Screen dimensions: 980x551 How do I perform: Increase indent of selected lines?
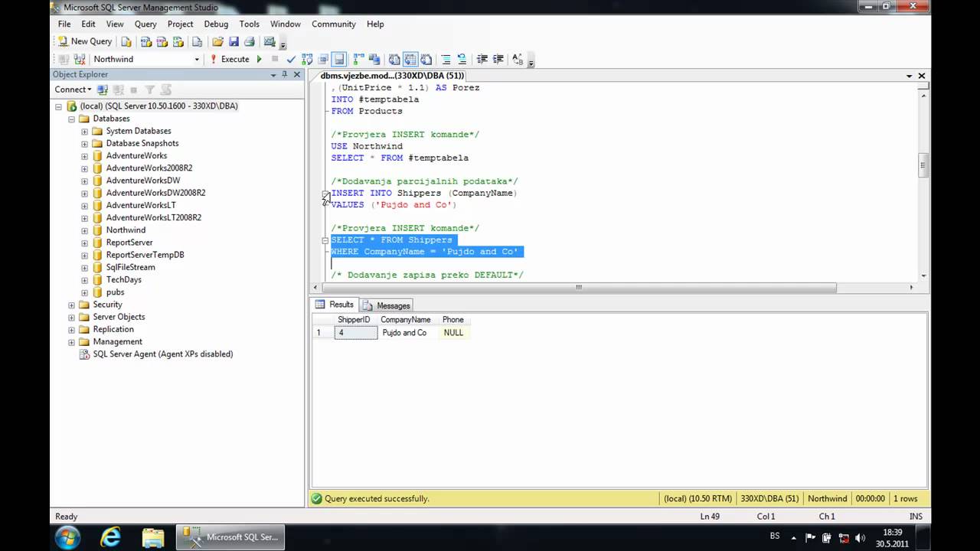pos(498,59)
